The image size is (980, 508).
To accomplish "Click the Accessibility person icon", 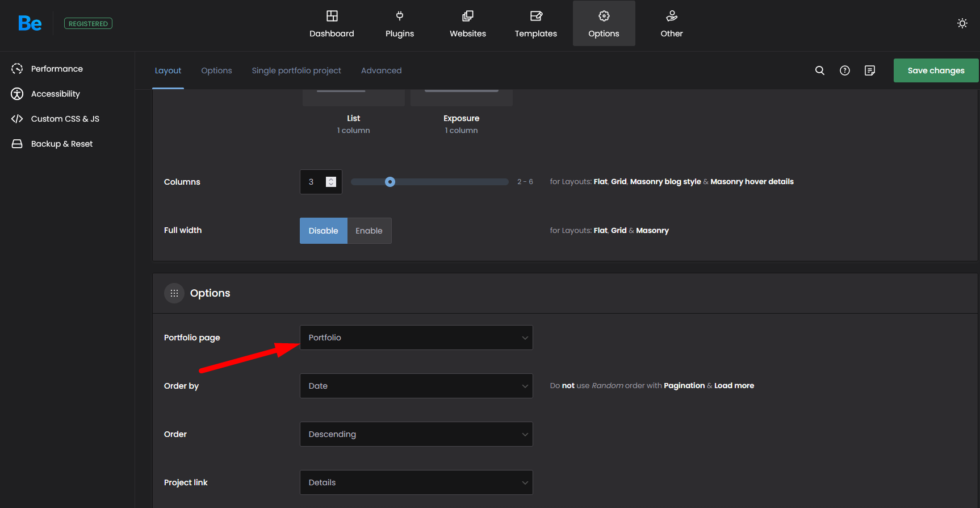I will pyautogui.click(x=17, y=94).
